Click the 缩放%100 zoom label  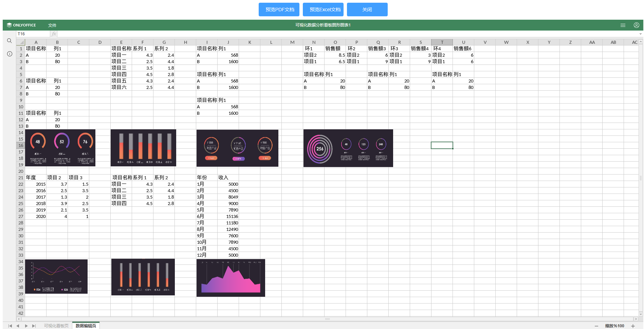614,326
